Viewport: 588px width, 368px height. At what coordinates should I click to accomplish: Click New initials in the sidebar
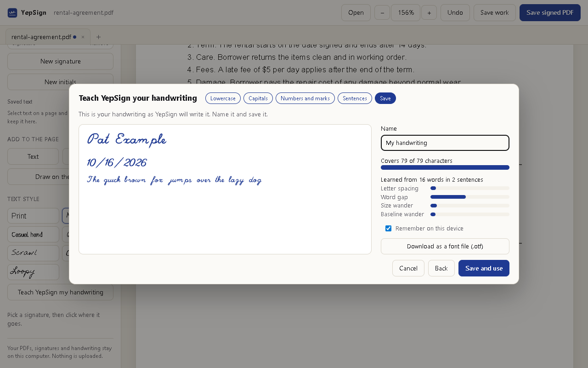tap(60, 82)
